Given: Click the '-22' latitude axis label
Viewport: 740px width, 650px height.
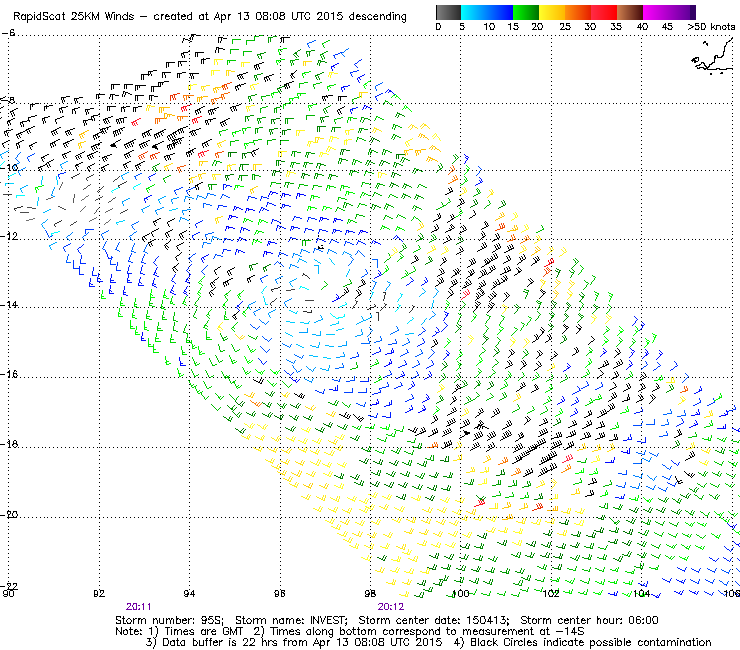Looking at the screenshot, I should click(x=9, y=586).
